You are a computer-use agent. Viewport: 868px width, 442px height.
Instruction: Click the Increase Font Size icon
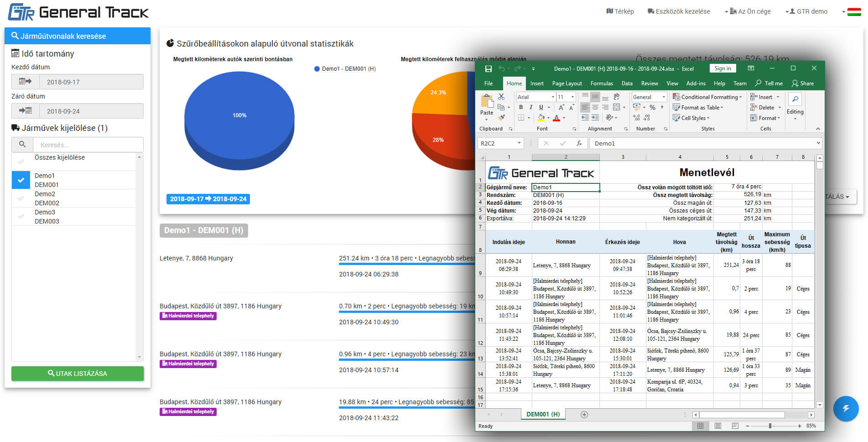tap(561, 108)
